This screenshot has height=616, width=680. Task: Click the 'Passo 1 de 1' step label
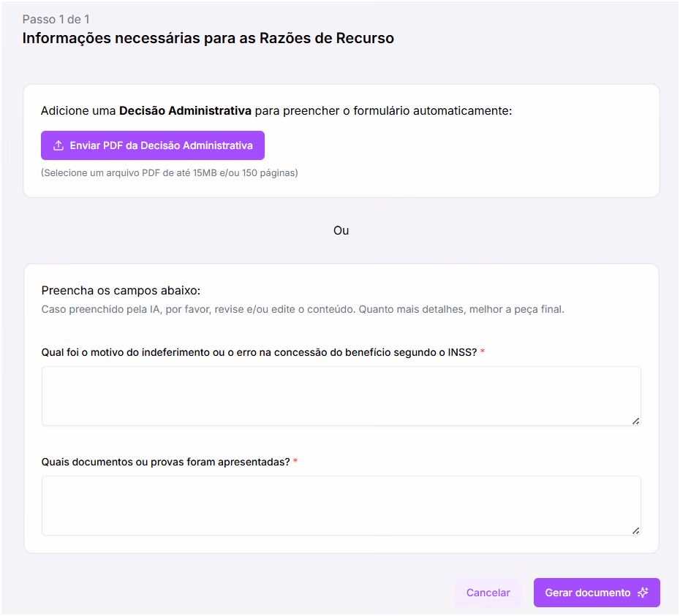(56, 20)
